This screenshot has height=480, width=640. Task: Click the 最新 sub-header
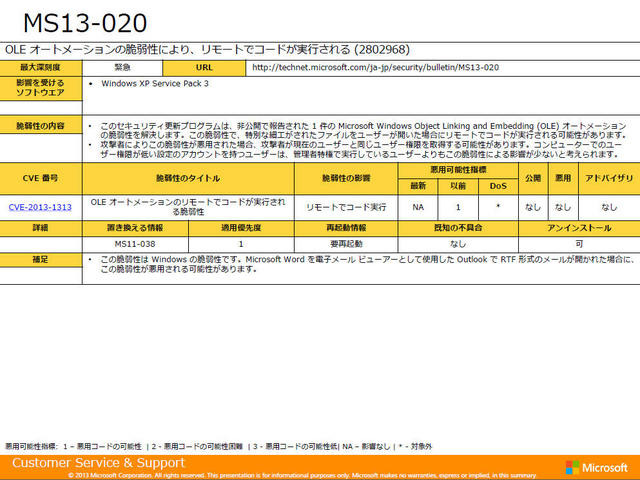pyautogui.click(x=418, y=187)
